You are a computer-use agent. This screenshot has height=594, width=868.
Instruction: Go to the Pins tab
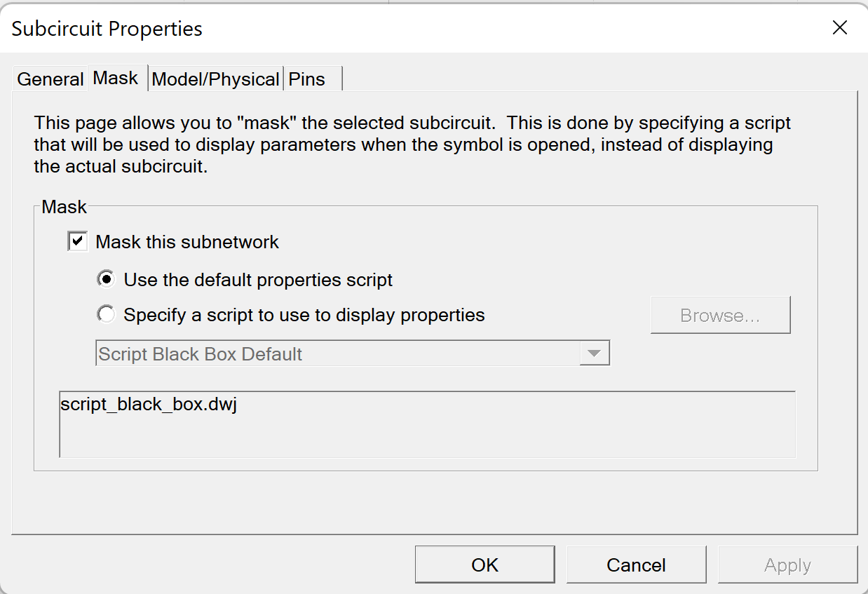(x=308, y=79)
